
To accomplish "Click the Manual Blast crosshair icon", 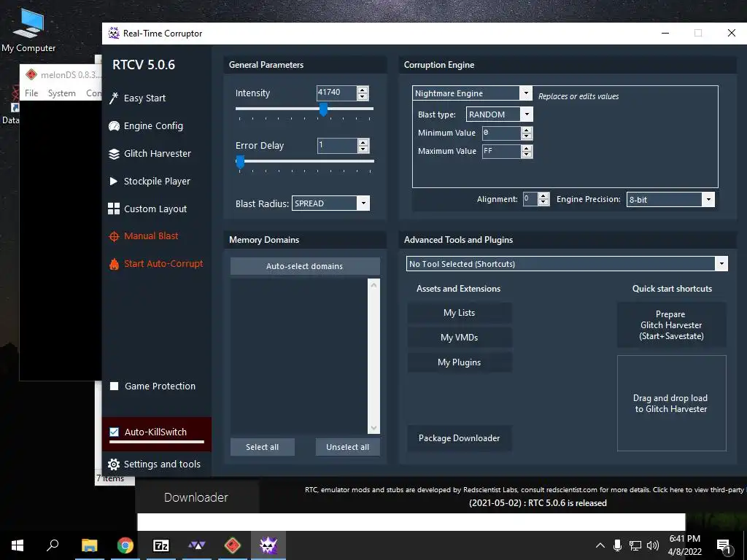I will [x=114, y=236].
